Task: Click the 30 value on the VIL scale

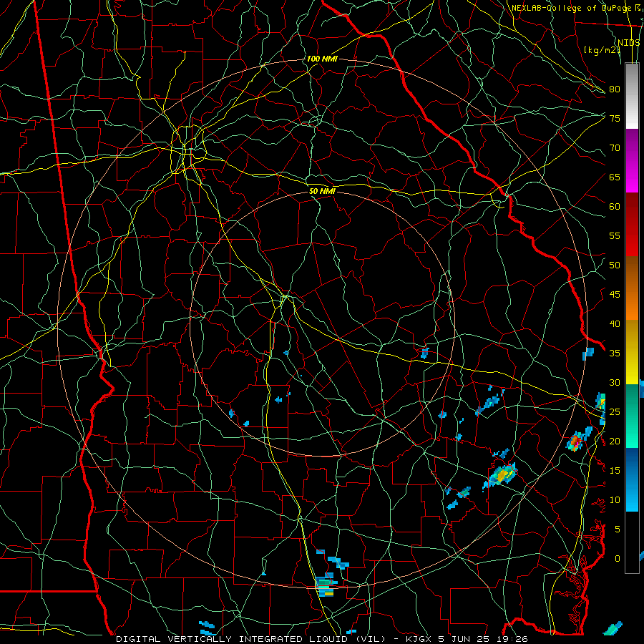Action: (615, 382)
